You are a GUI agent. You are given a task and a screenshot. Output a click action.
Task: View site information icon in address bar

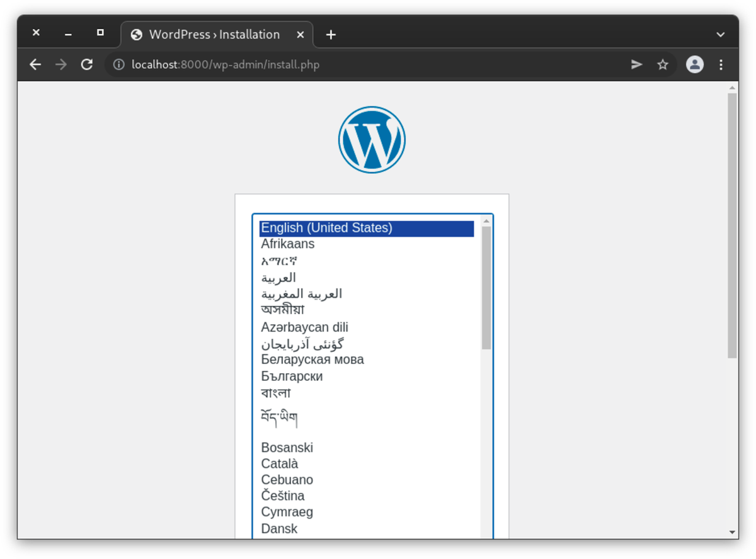118,64
